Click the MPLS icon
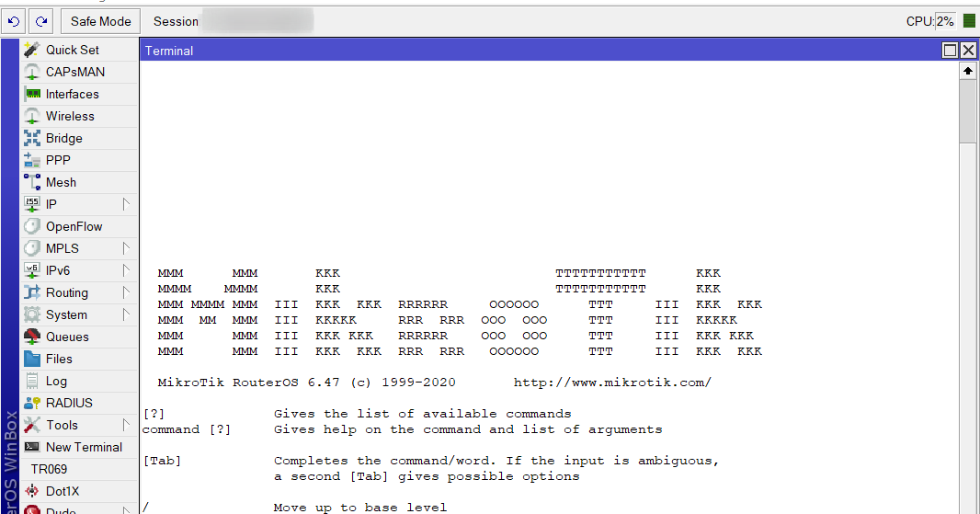The width and height of the screenshot is (980, 514). (x=32, y=248)
